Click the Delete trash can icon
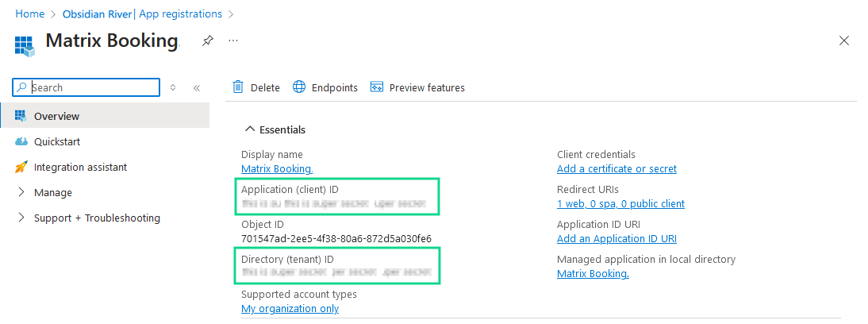868x324 pixels. pyautogui.click(x=237, y=87)
